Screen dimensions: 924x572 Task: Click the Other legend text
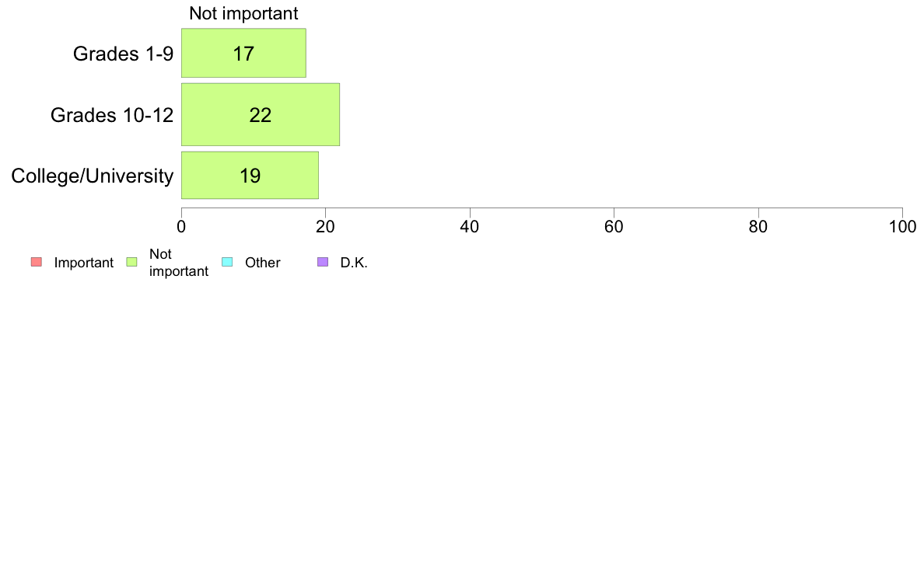(262, 263)
